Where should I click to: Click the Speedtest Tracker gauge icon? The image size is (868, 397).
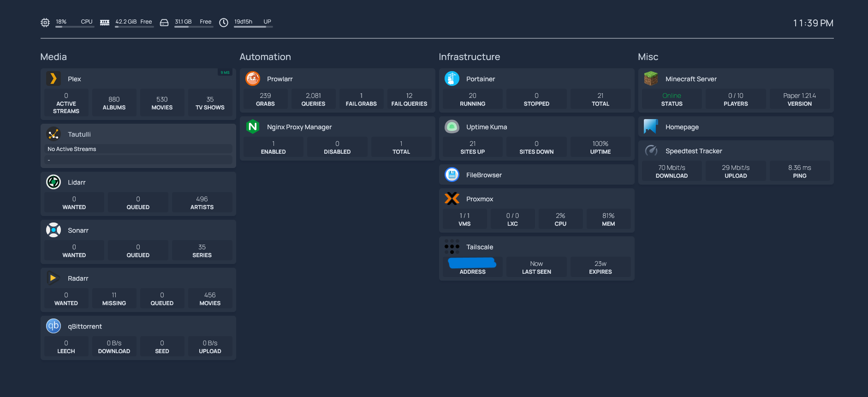coord(651,151)
